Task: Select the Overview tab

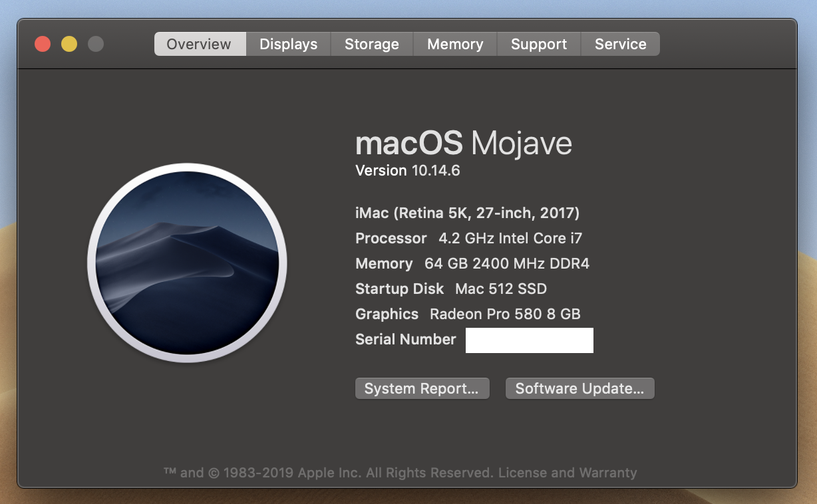Action: tap(200, 44)
